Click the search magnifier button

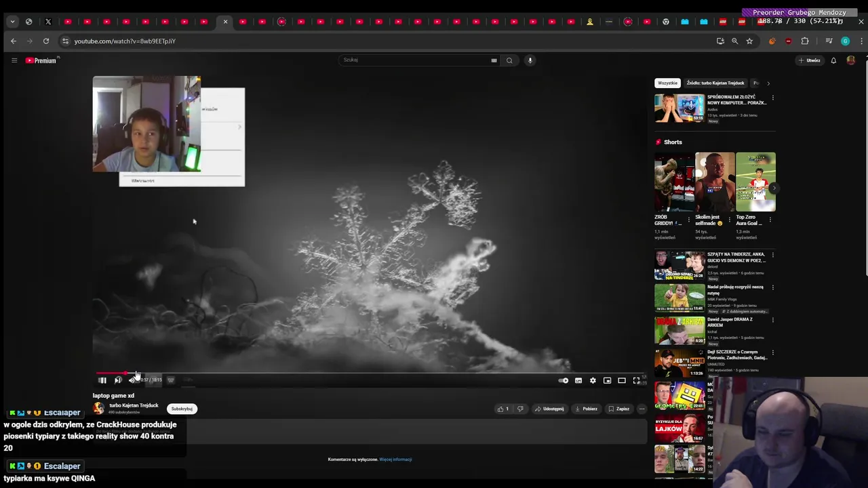pyautogui.click(x=509, y=60)
